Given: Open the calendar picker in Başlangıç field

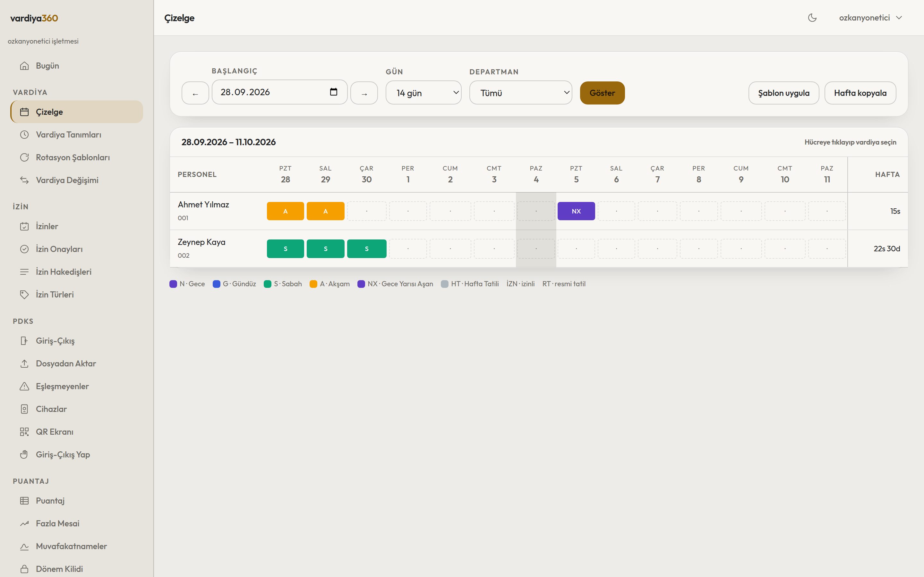Looking at the screenshot, I should [x=333, y=92].
